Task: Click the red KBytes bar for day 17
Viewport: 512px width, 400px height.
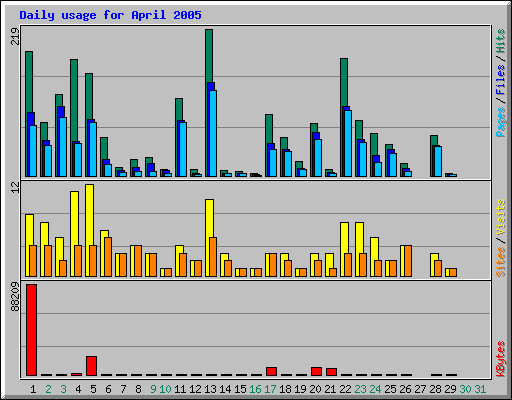Action: tap(271, 371)
